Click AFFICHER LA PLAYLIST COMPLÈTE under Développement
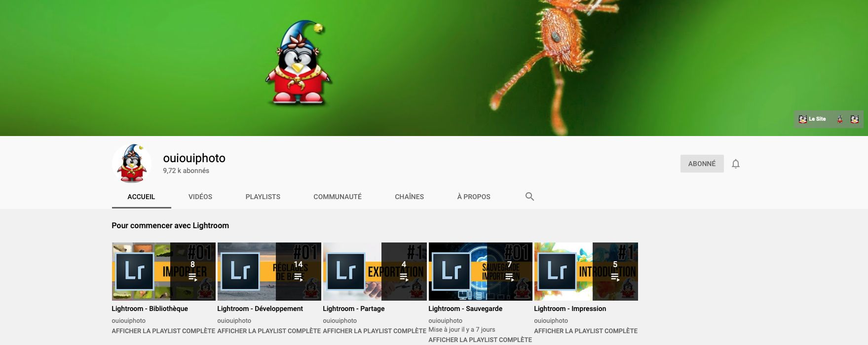This screenshot has height=345, width=868. pyautogui.click(x=269, y=331)
